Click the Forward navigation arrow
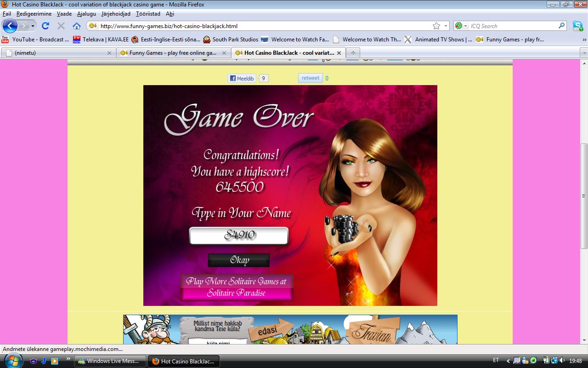The width and height of the screenshot is (588, 368). pyautogui.click(x=23, y=26)
